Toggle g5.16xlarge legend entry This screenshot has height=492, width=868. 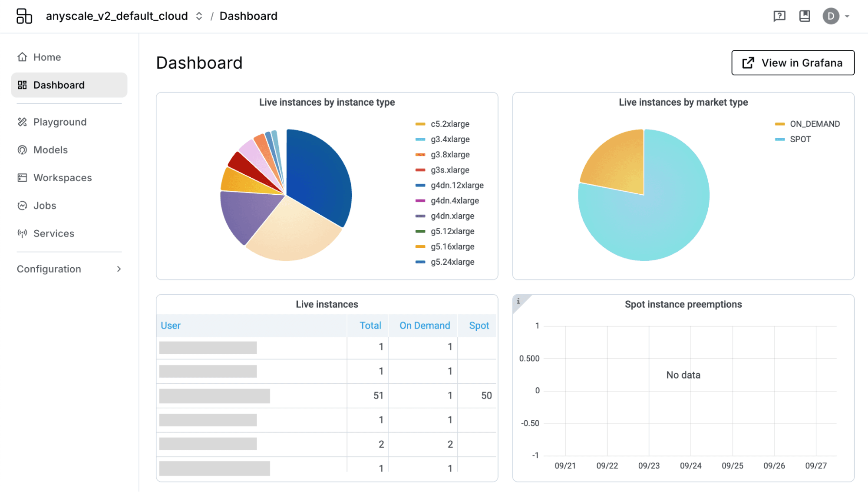tap(445, 246)
